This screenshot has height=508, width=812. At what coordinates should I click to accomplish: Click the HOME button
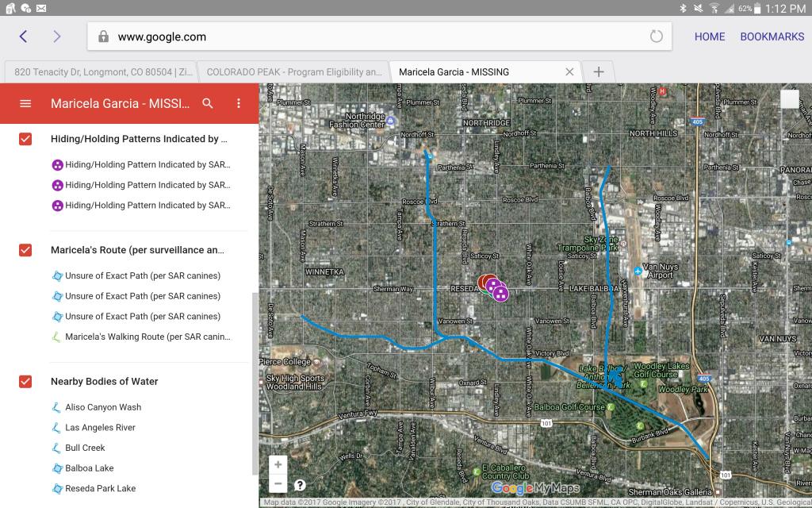pos(709,37)
